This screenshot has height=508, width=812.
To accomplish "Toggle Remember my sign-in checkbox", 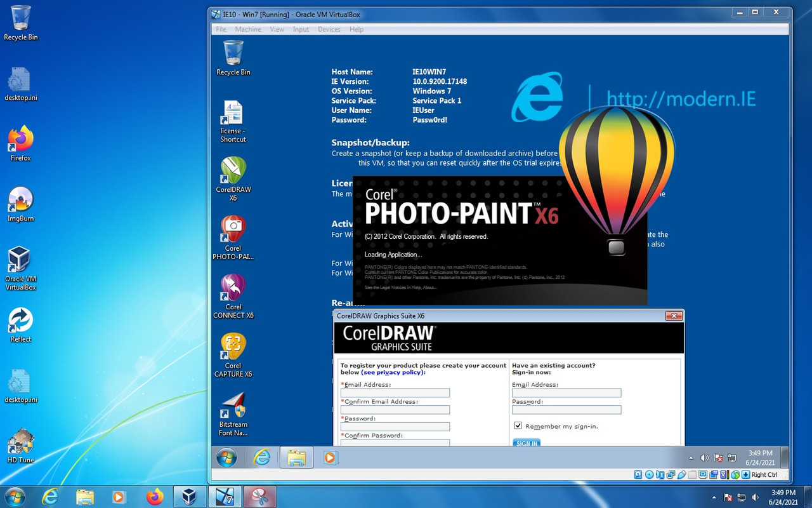I will [518, 425].
